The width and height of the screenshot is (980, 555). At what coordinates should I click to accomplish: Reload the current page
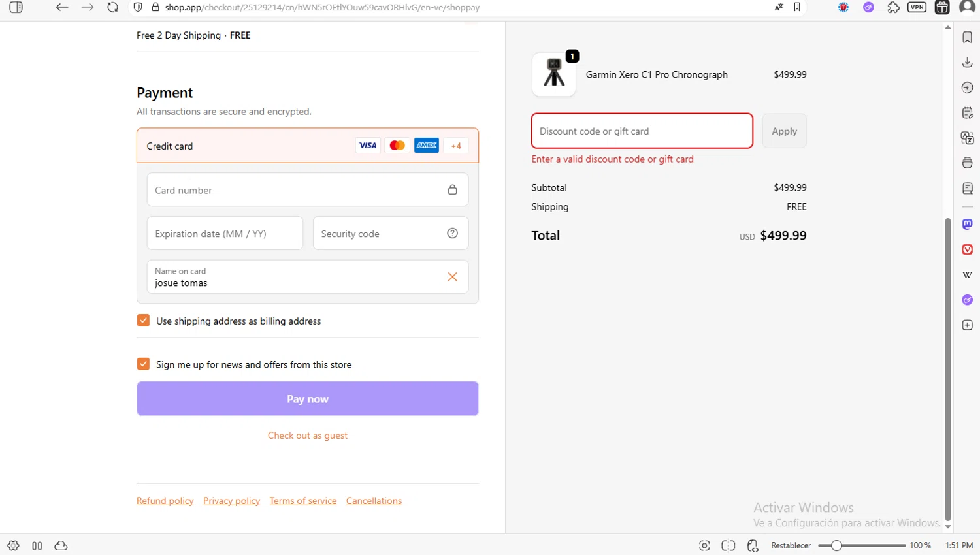tap(112, 8)
